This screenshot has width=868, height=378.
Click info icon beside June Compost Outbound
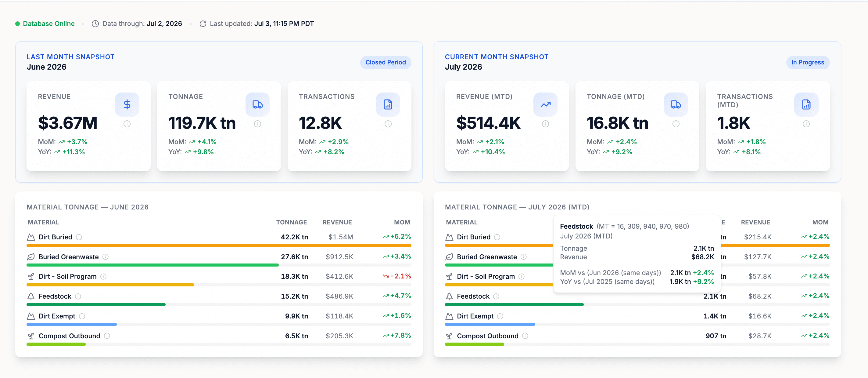pyautogui.click(x=107, y=336)
